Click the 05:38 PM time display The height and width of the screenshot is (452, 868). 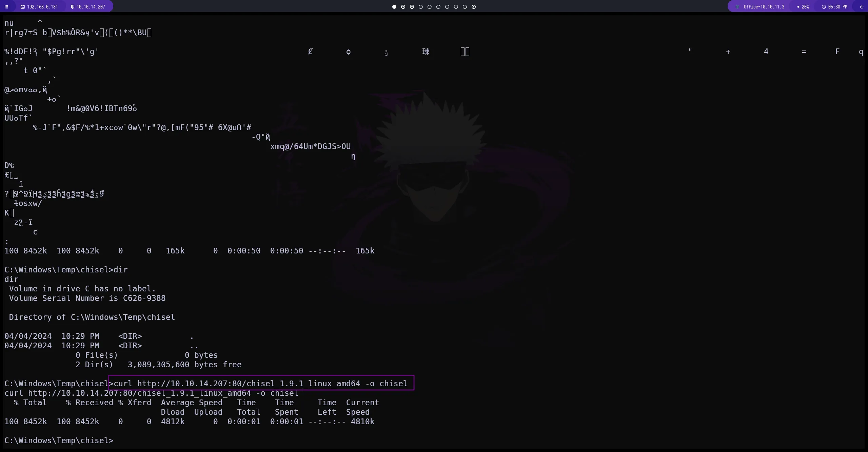[838, 7]
